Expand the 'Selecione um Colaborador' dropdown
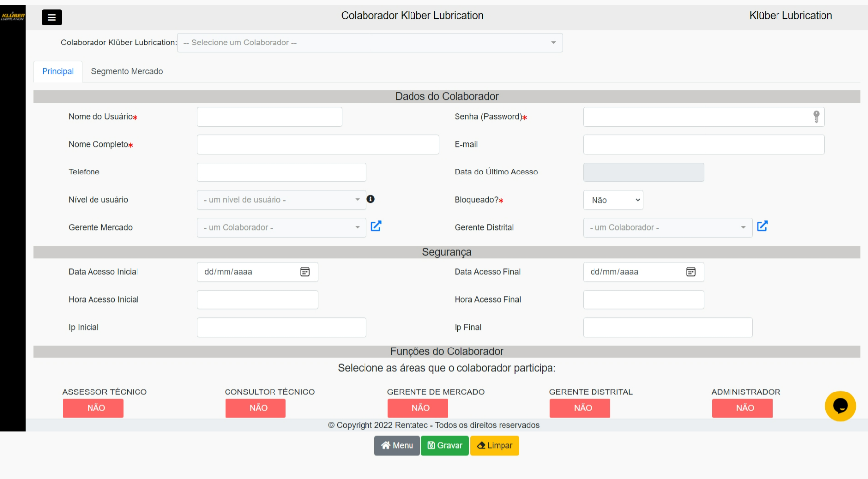The width and height of the screenshot is (868, 479). click(369, 43)
